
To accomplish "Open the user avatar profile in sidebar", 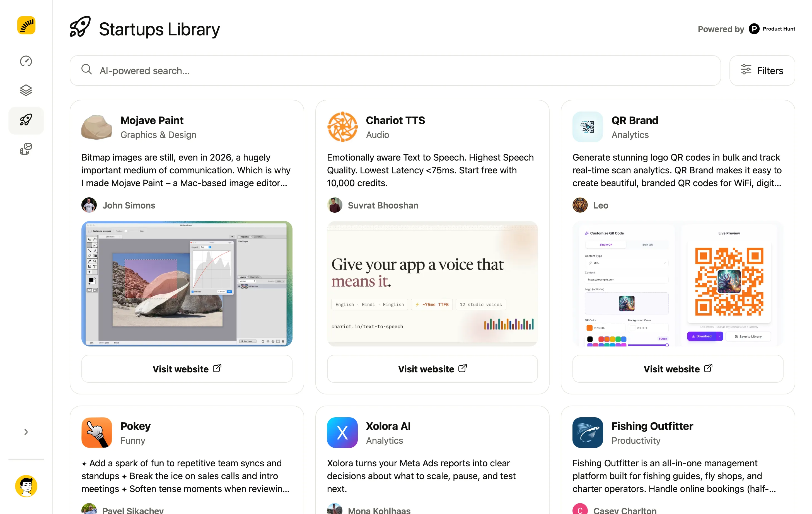I will [26, 486].
